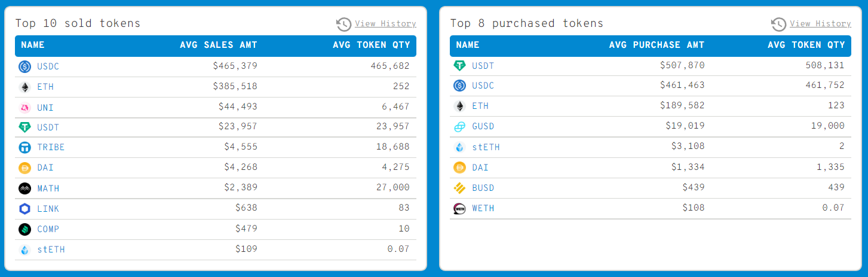Click the ETH icon in sold tokens

pos(24,87)
